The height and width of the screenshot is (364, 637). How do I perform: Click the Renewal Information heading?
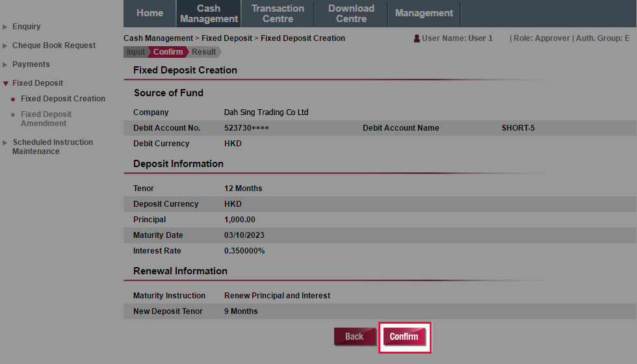click(181, 271)
